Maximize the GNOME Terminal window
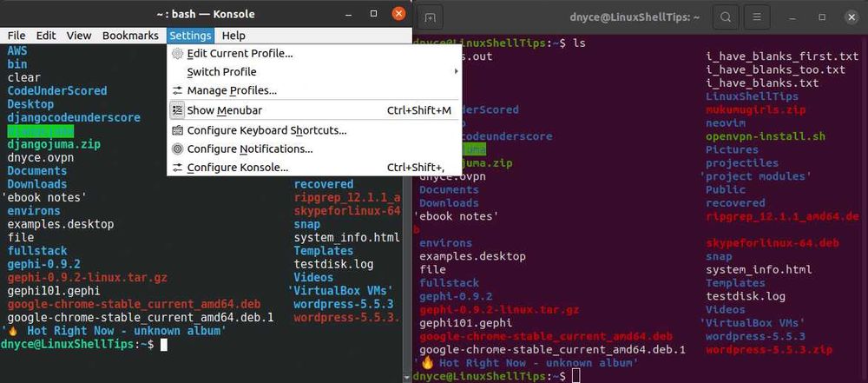The width and height of the screenshot is (868, 383). tap(823, 17)
